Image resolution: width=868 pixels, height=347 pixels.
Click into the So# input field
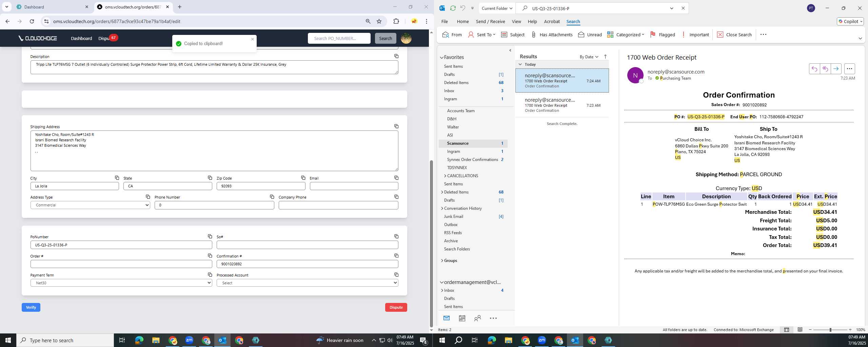[307, 245]
